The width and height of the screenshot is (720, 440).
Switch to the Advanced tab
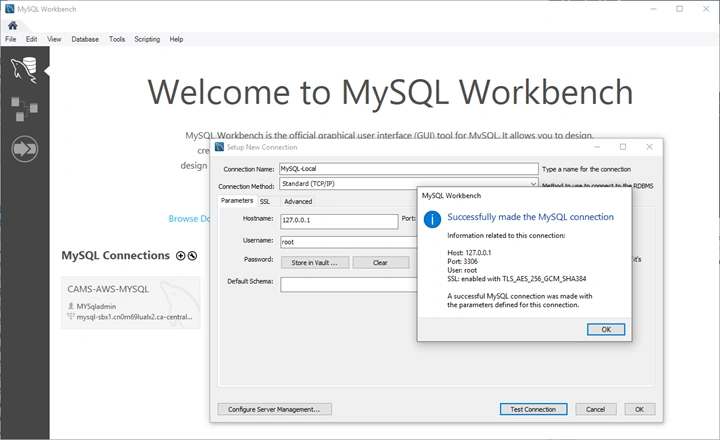coord(298,202)
